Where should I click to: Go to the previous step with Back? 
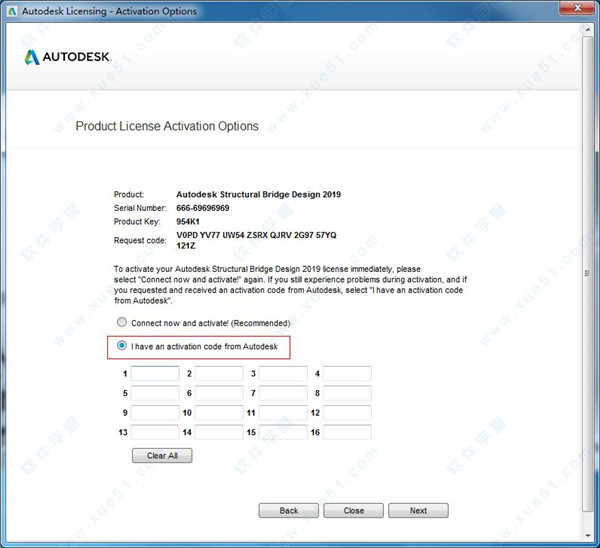point(288,510)
